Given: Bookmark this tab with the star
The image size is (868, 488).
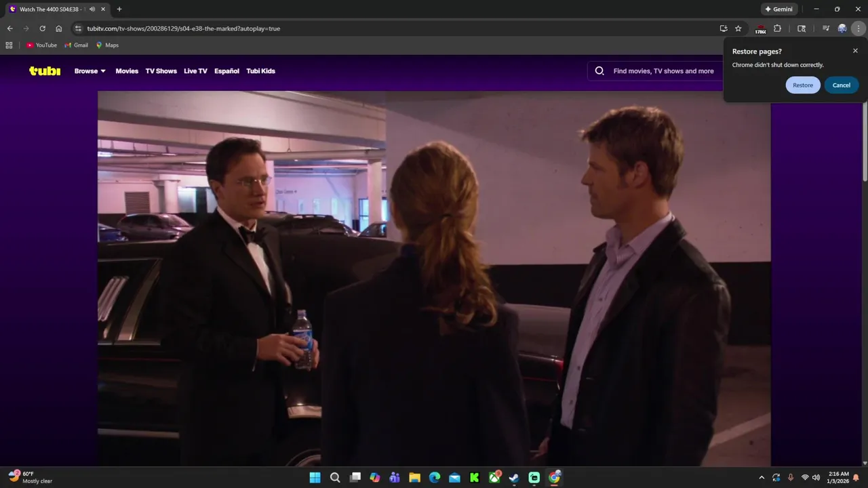Looking at the screenshot, I should [x=738, y=28].
